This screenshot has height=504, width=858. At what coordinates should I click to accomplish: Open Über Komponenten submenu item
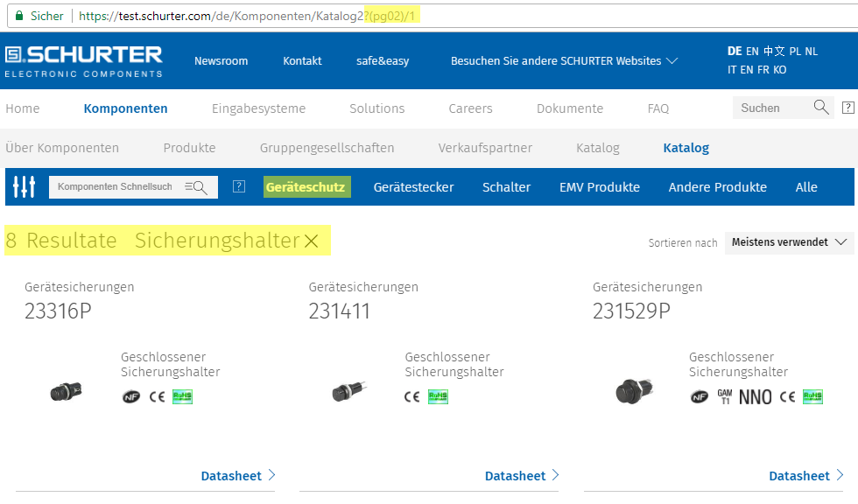point(62,148)
